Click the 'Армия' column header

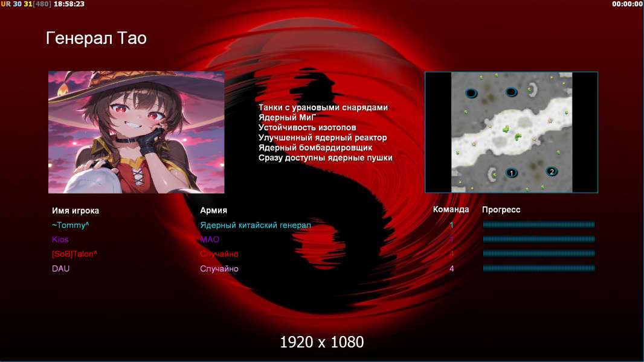click(213, 211)
